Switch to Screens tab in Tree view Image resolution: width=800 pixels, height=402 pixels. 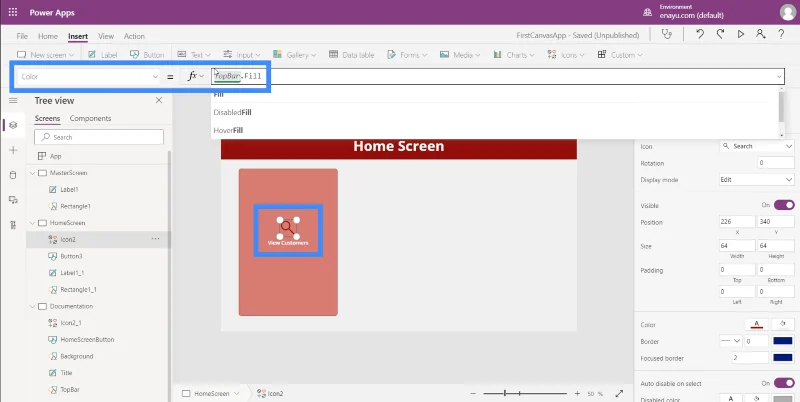pyautogui.click(x=47, y=118)
